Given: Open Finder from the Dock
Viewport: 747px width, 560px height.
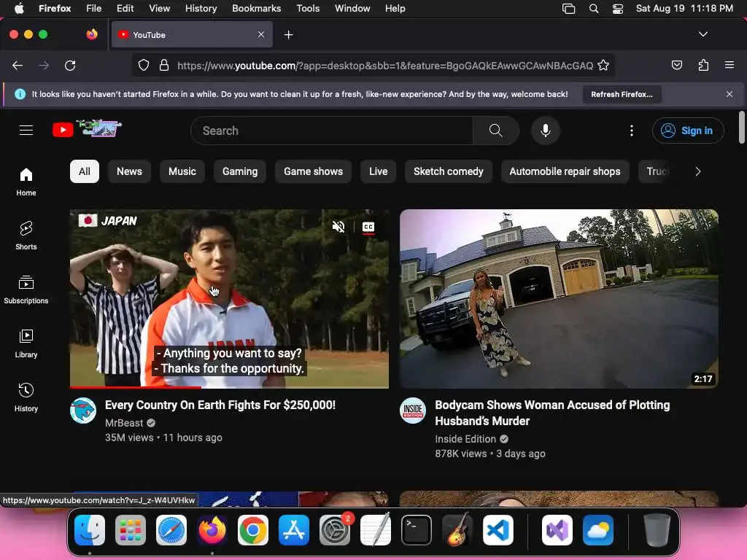Looking at the screenshot, I should click(90, 530).
